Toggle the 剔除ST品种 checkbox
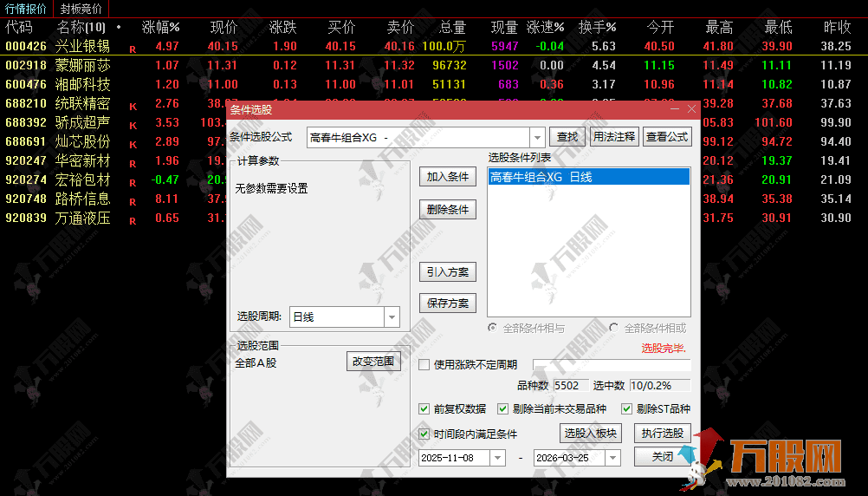 pos(626,409)
